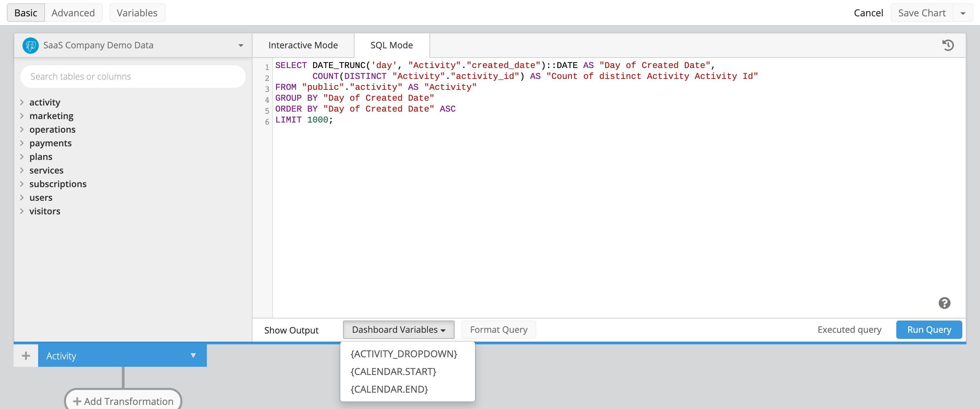Screen dimensions: 980x409
Task: Click the Run Query button
Action: [x=929, y=329]
